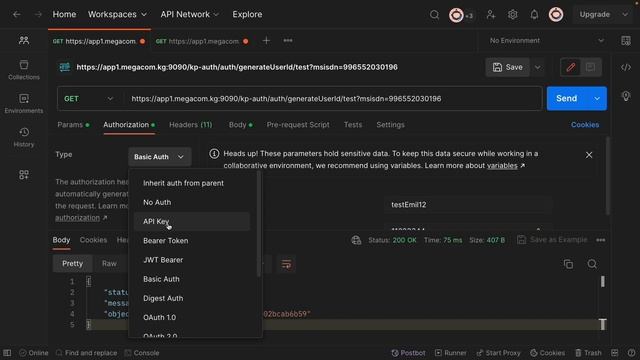
Task: Open the code snippet panel icon
Action: click(626, 67)
